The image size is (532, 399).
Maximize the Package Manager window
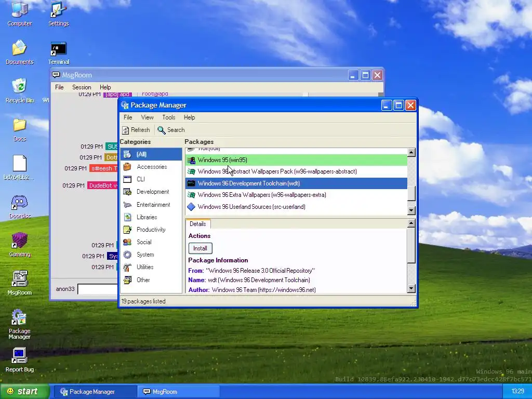(x=398, y=105)
